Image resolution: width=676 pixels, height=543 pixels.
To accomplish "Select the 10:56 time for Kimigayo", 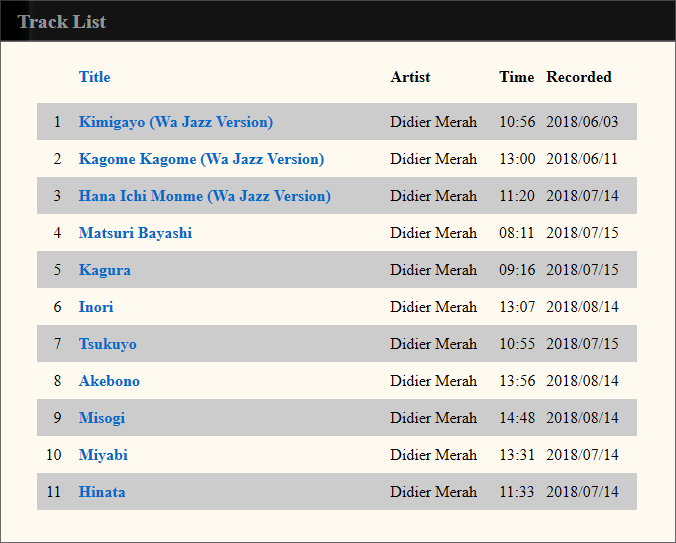I will 517,122.
